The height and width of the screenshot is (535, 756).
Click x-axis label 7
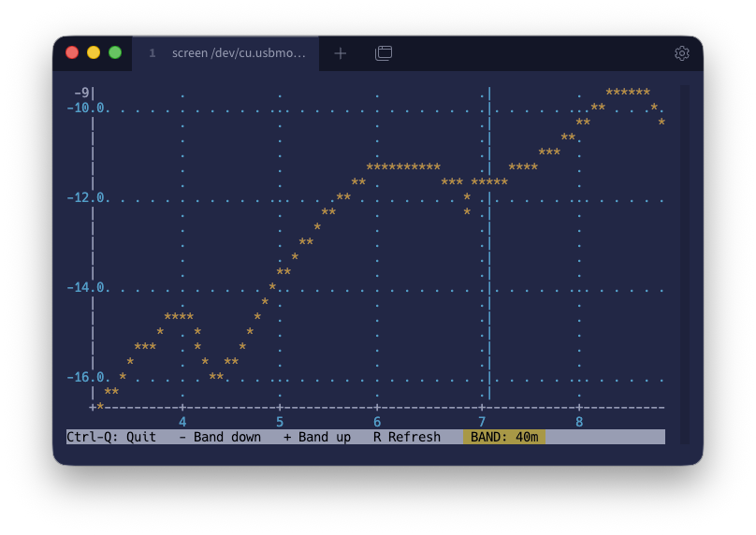pyautogui.click(x=482, y=422)
